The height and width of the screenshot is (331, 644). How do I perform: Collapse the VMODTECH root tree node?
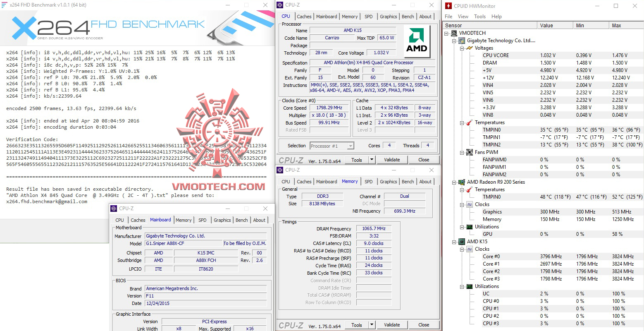[x=446, y=33]
